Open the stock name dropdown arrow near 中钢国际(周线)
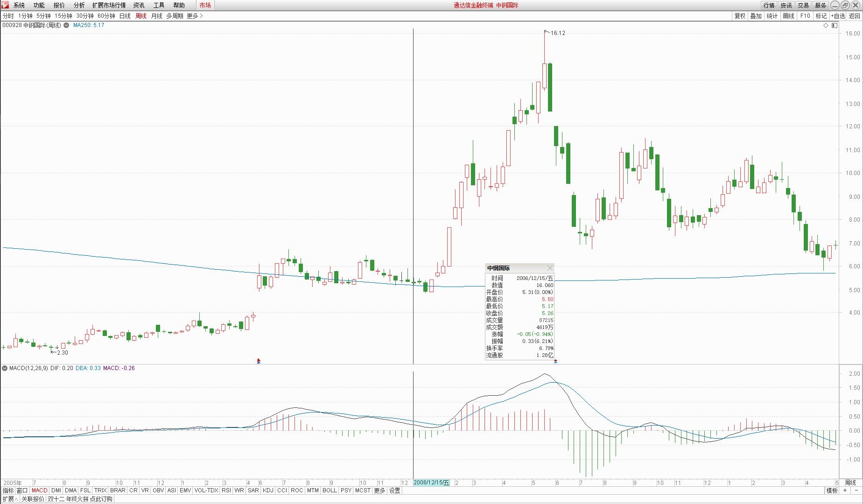Screen dimensions: 863x504 [x=66, y=25]
